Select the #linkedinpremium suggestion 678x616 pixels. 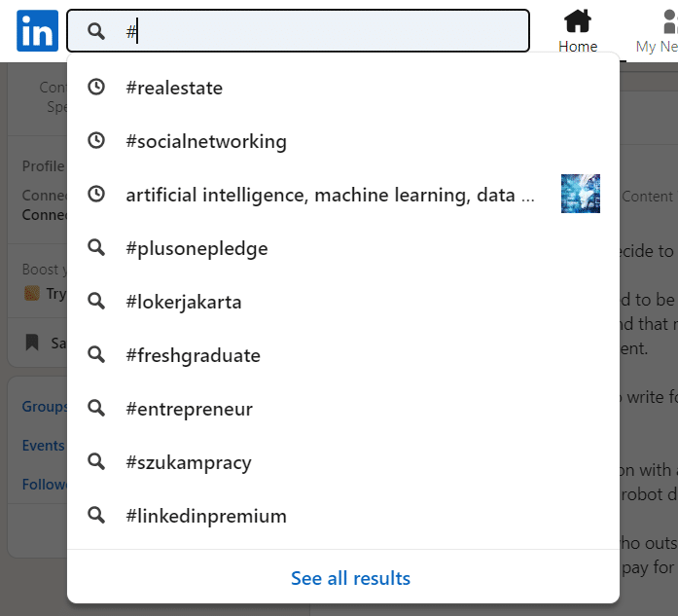click(206, 516)
